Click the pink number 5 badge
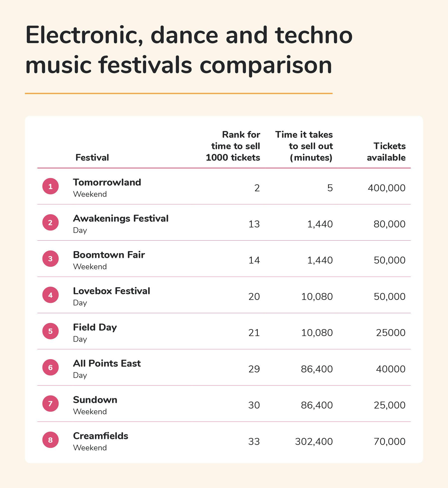The height and width of the screenshot is (488, 448). tap(51, 331)
